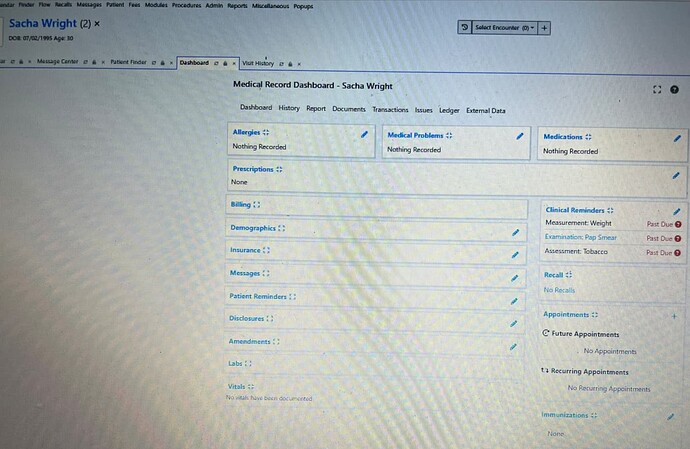690x449 pixels.
Task: Switch to Message Center tab
Action: pyautogui.click(x=57, y=62)
